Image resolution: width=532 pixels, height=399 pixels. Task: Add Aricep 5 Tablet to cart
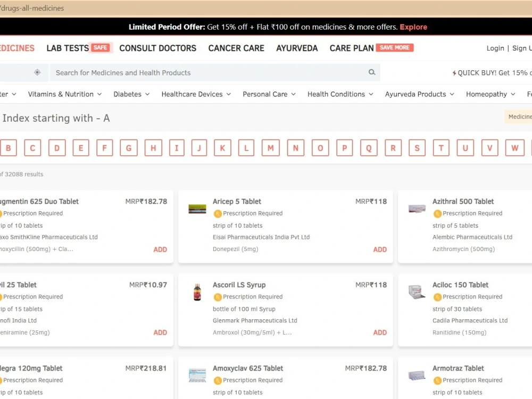tap(380, 250)
